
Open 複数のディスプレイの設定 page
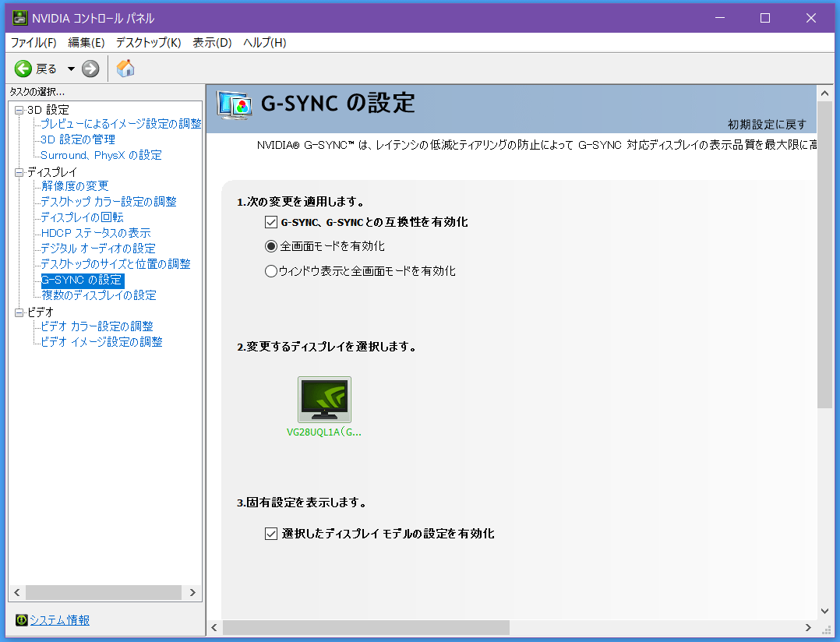(x=99, y=295)
